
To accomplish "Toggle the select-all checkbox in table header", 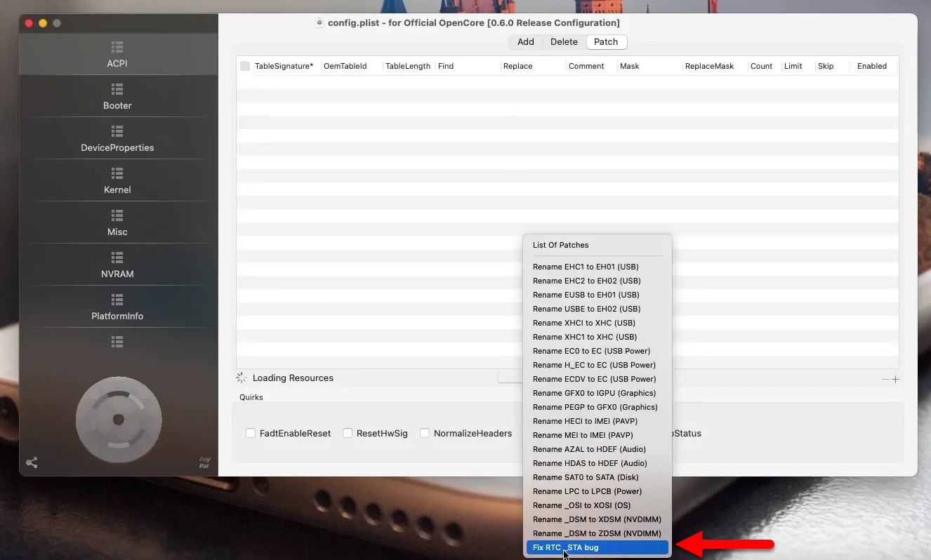I will pos(245,66).
